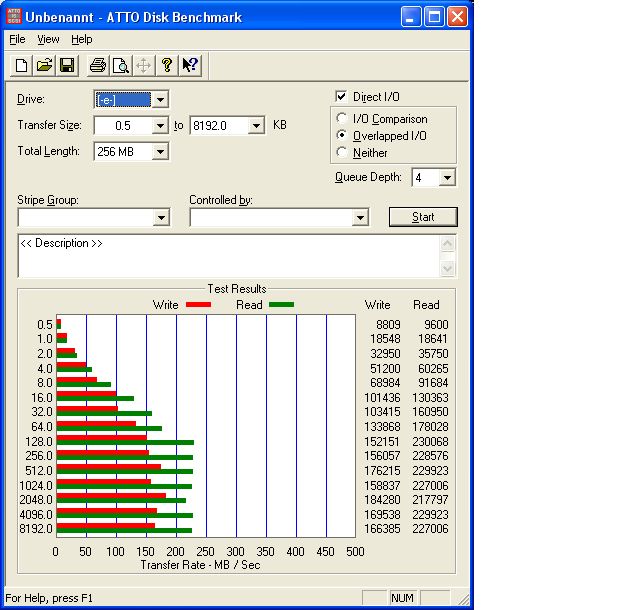
Task: Click the 0.5 row label in chart
Action: click(x=45, y=325)
